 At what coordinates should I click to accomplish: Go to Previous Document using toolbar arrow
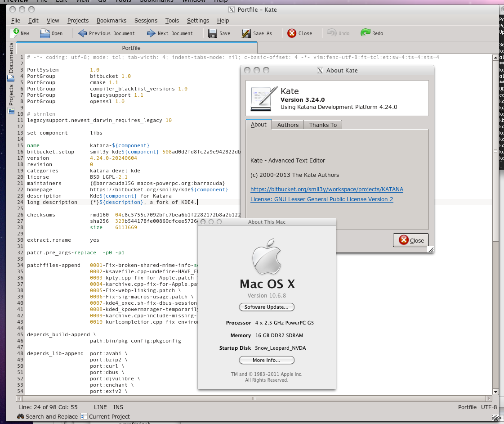click(x=83, y=33)
